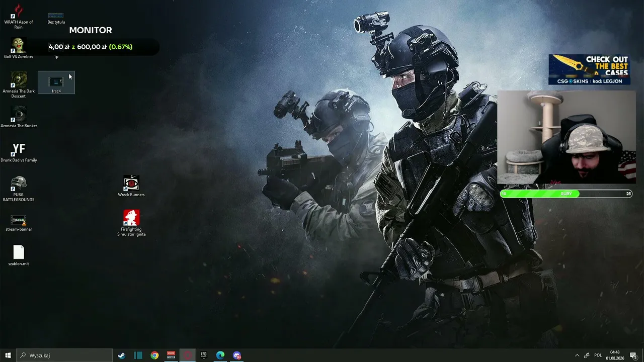Switch the POL keyboard language indicator
The width and height of the screenshot is (644, 362).
(x=598, y=355)
